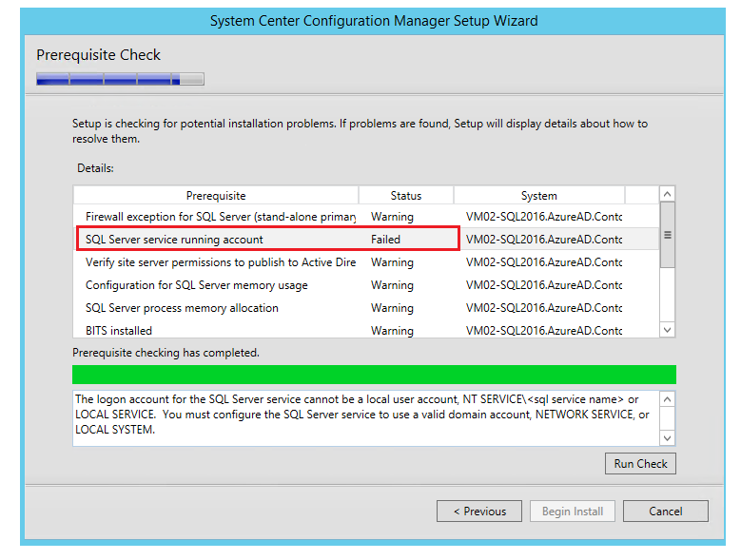Click the description box scroll up arrow
This screenshot has width=741, height=560.
pyautogui.click(x=667, y=399)
